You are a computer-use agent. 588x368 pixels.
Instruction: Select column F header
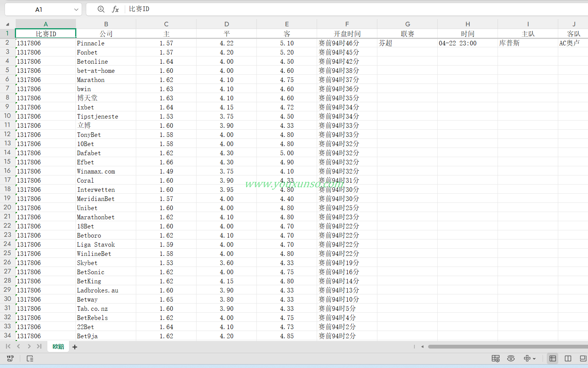point(347,24)
